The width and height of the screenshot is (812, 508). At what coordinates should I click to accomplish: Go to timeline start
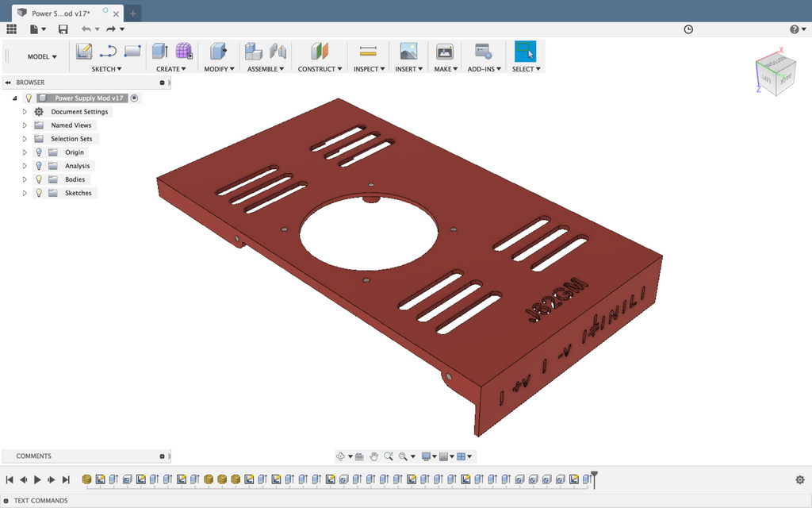pyautogui.click(x=10, y=479)
